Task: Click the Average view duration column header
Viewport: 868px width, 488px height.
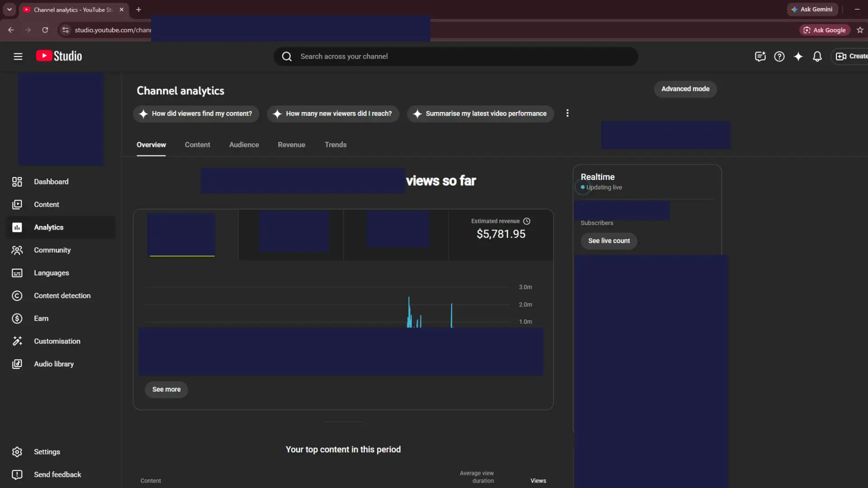Action: tap(476, 477)
